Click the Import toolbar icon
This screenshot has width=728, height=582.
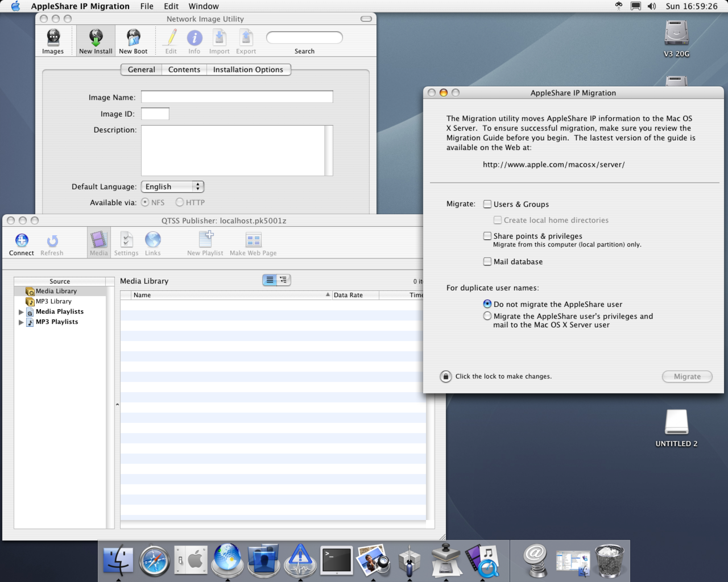tap(219, 41)
